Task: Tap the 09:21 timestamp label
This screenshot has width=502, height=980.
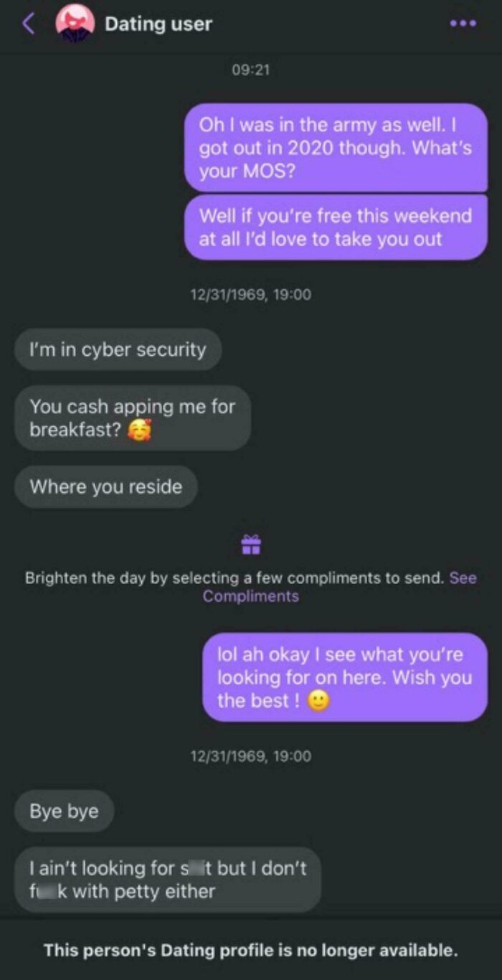Action: [x=251, y=70]
